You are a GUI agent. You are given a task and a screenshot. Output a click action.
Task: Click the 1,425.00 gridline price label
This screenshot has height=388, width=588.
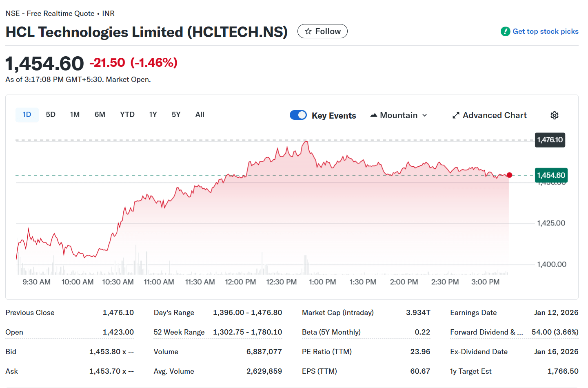[x=551, y=223]
